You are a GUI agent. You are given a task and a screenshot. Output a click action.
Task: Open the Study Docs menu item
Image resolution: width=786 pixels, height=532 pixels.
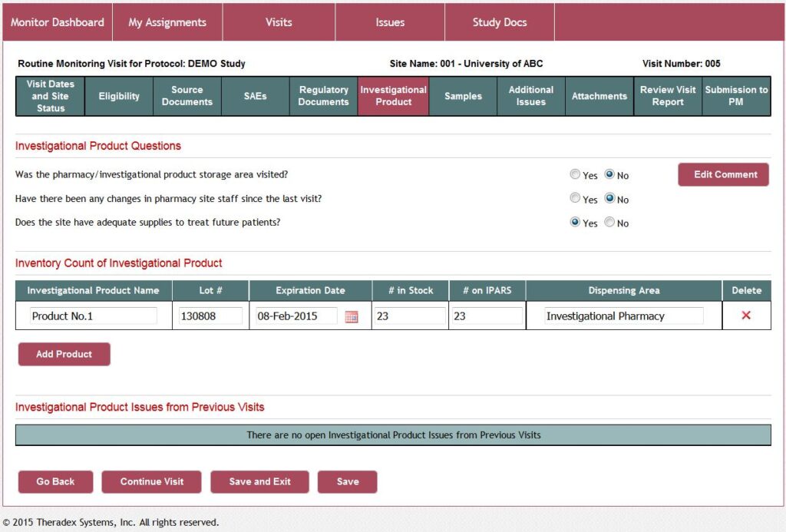tap(499, 22)
